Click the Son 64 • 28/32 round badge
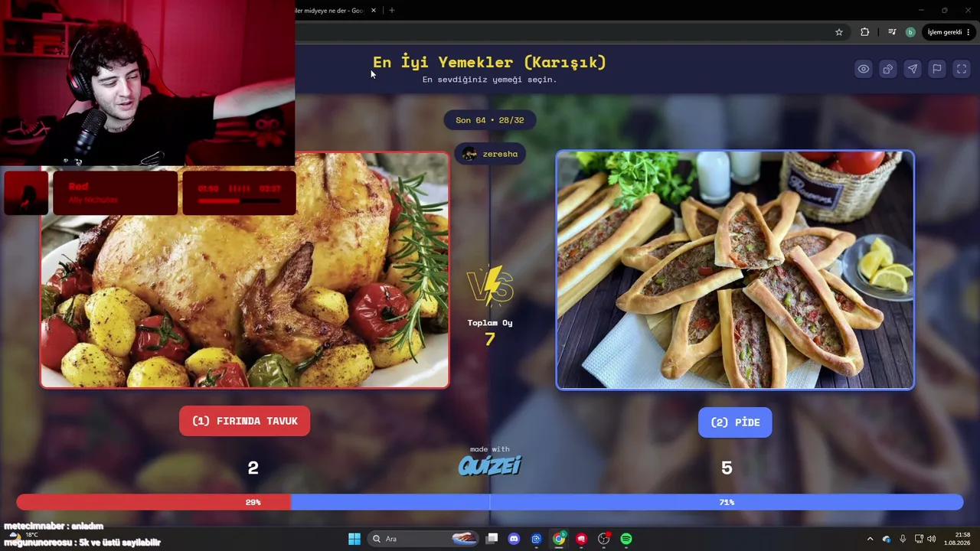Image resolution: width=980 pixels, height=551 pixels. tap(490, 120)
